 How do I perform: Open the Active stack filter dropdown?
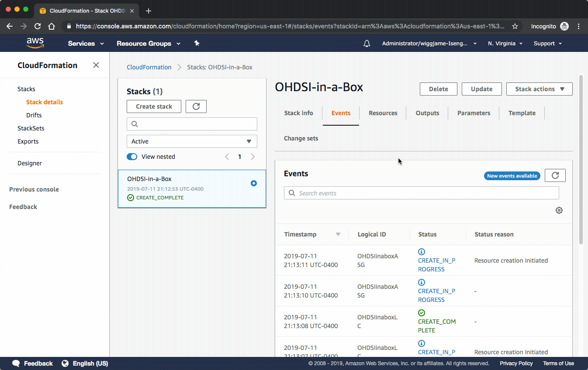click(x=192, y=141)
